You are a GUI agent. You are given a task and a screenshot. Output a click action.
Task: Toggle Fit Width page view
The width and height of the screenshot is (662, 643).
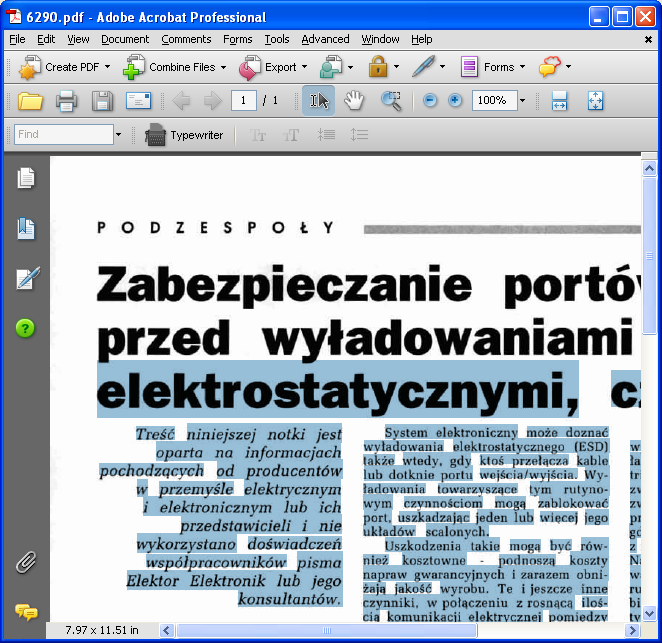point(559,101)
